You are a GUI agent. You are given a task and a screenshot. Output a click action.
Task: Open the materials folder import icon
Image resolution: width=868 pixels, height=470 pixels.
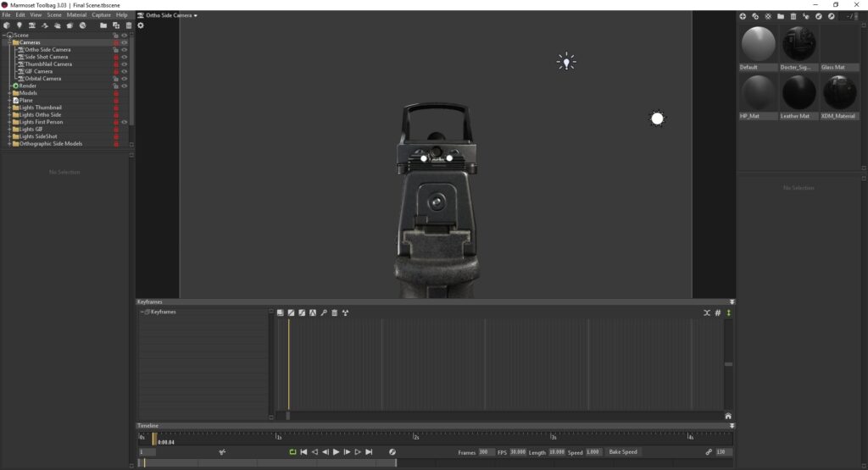pyautogui.click(x=781, y=17)
